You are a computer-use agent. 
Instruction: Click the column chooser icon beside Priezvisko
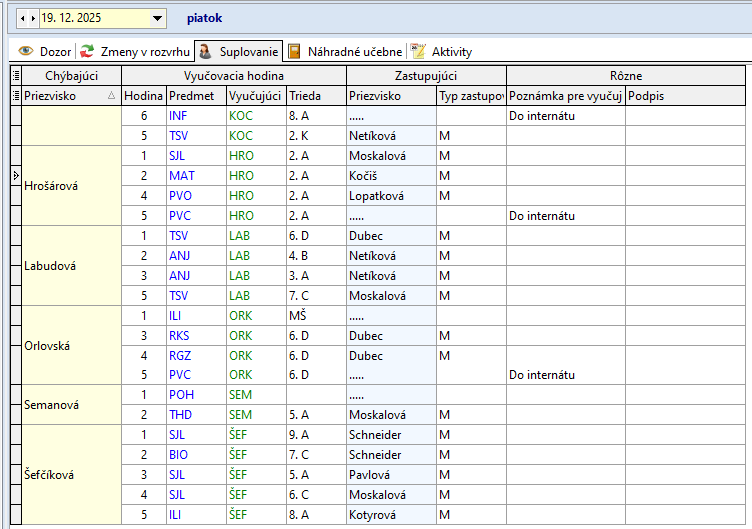point(15,95)
